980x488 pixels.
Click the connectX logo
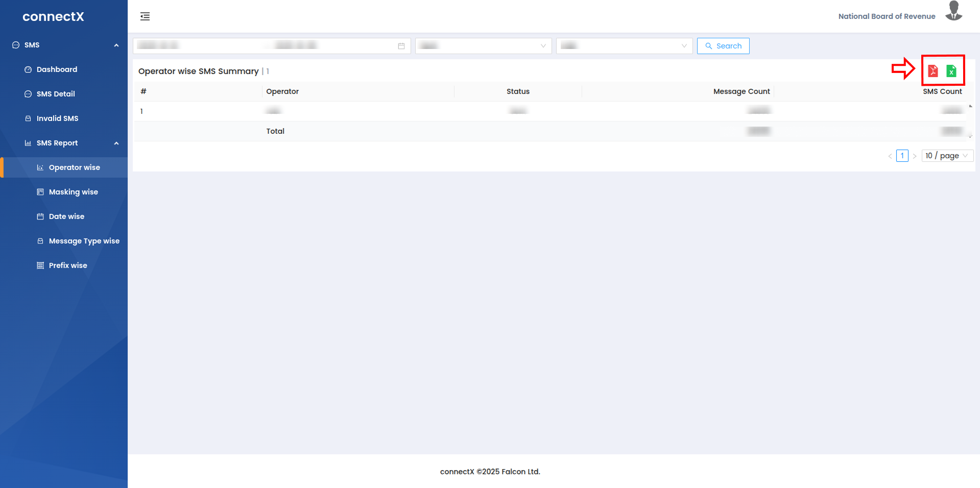click(53, 16)
